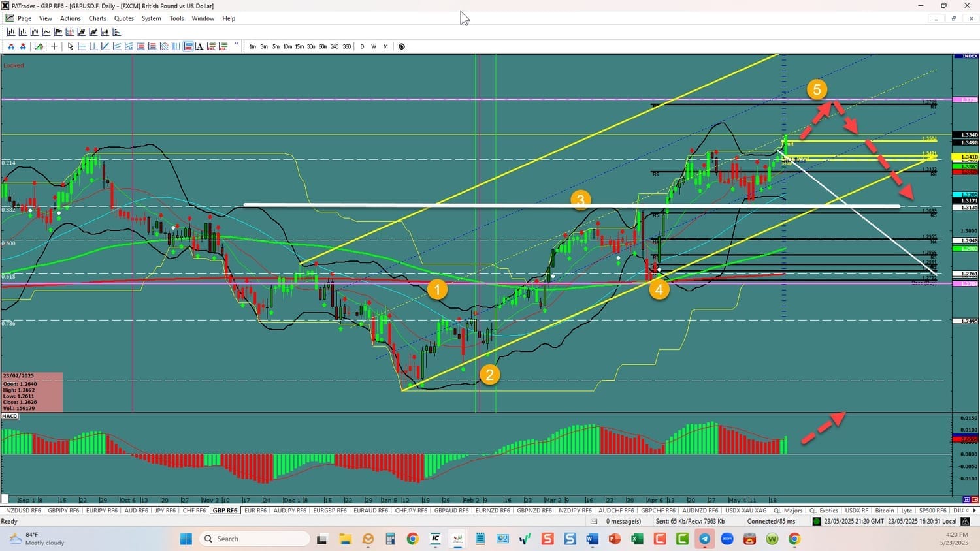
Task: Open the Charts menu
Action: (x=97, y=18)
